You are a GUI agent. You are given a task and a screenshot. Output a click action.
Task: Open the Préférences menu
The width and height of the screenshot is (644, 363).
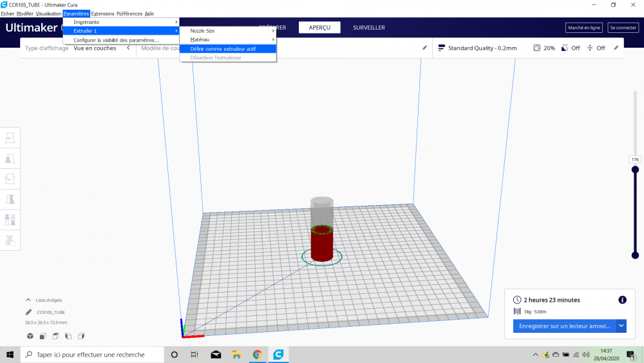(x=129, y=14)
